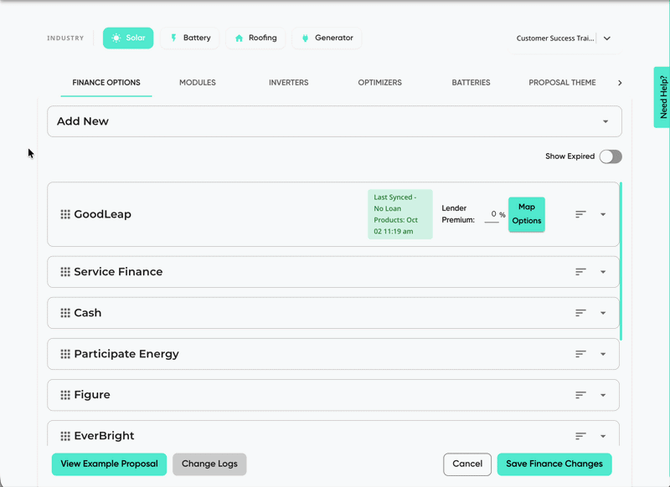Open the Need Help side tab
Viewport: 670px width, 487px height.
click(x=662, y=97)
